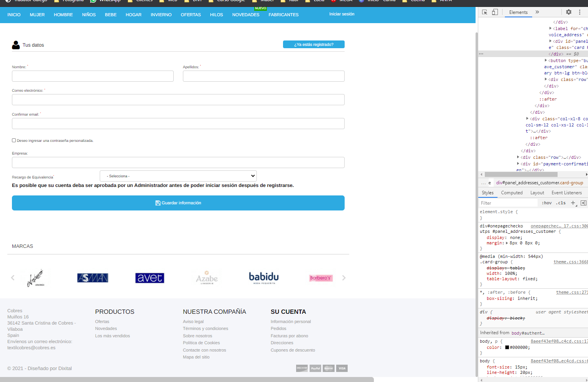Activate the DevTools element picker icon

coord(485,12)
